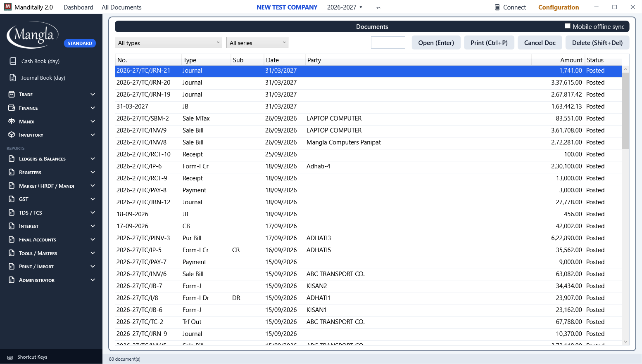Click the Delete (Shift+Del) button

point(597,43)
